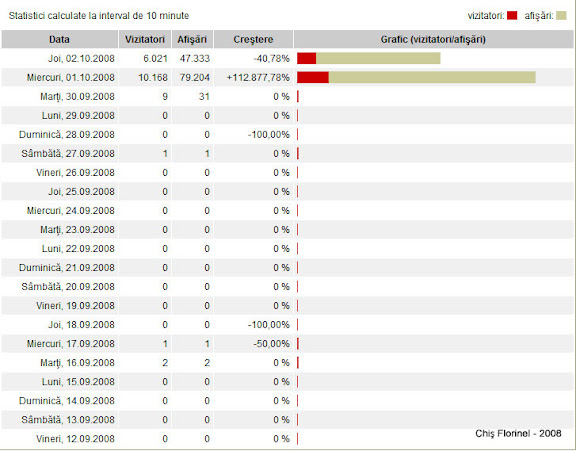Click date Vineri, 19.09.2008

[75, 306]
